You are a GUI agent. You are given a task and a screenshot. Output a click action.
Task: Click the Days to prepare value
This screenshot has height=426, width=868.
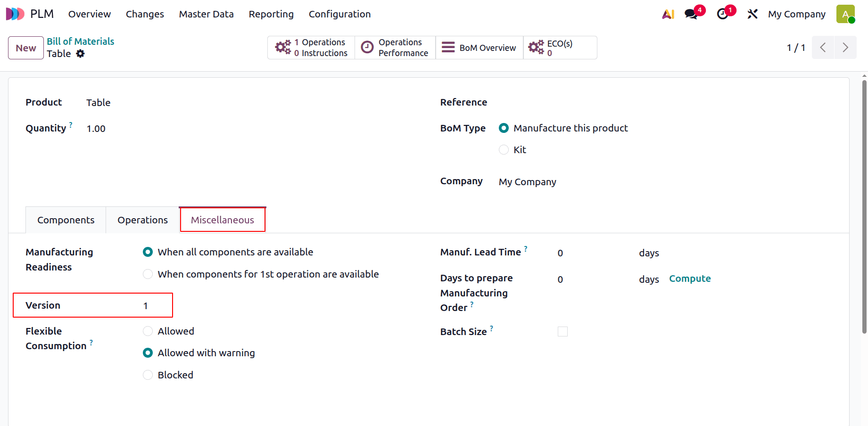tap(560, 279)
